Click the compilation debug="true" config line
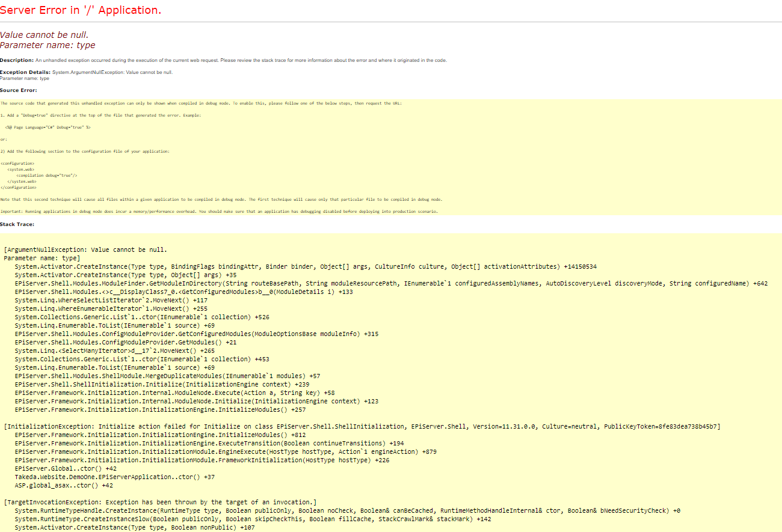Screen dimensions: 782x532 47,175
